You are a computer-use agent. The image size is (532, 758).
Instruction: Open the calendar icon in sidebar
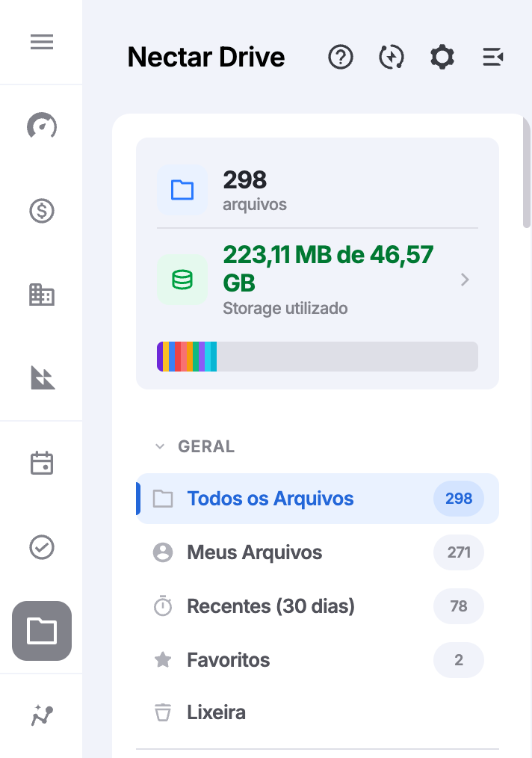pos(42,463)
